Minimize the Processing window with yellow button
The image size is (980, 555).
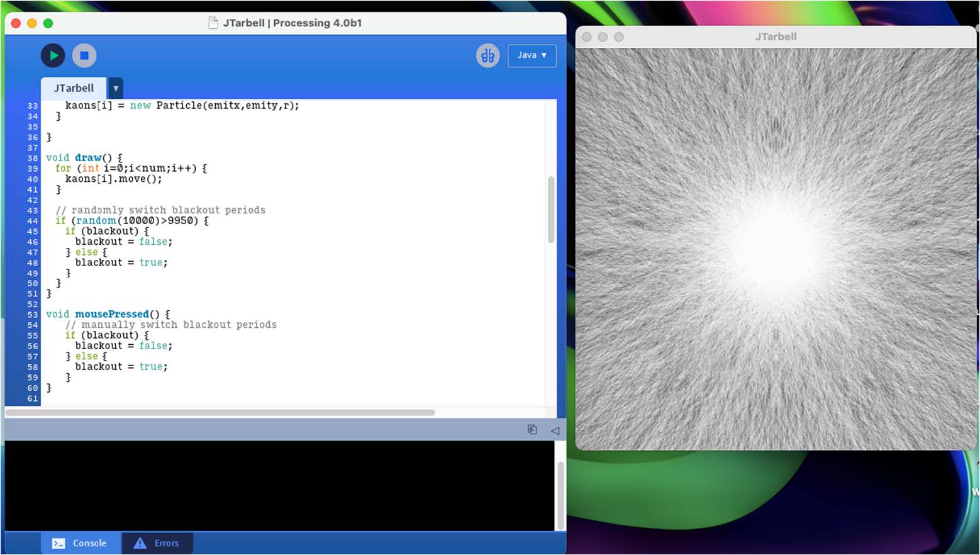click(x=32, y=23)
